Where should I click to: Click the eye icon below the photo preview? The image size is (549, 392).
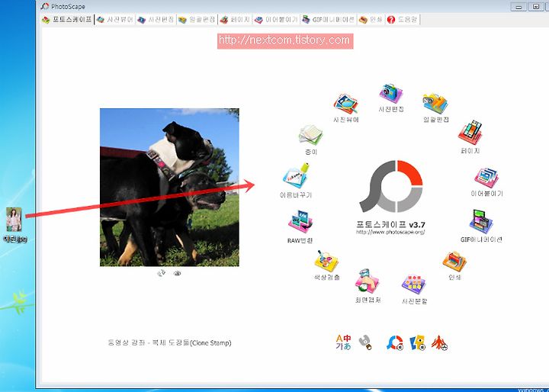(177, 273)
